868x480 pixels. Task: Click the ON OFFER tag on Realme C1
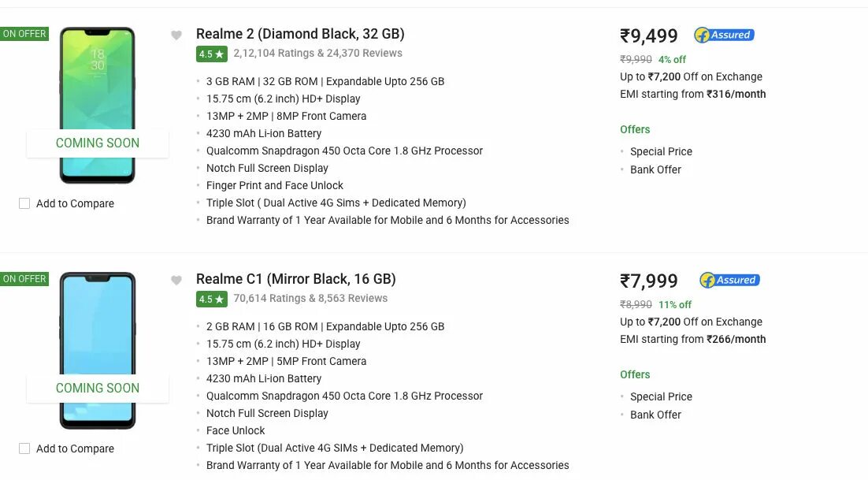[24, 279]
